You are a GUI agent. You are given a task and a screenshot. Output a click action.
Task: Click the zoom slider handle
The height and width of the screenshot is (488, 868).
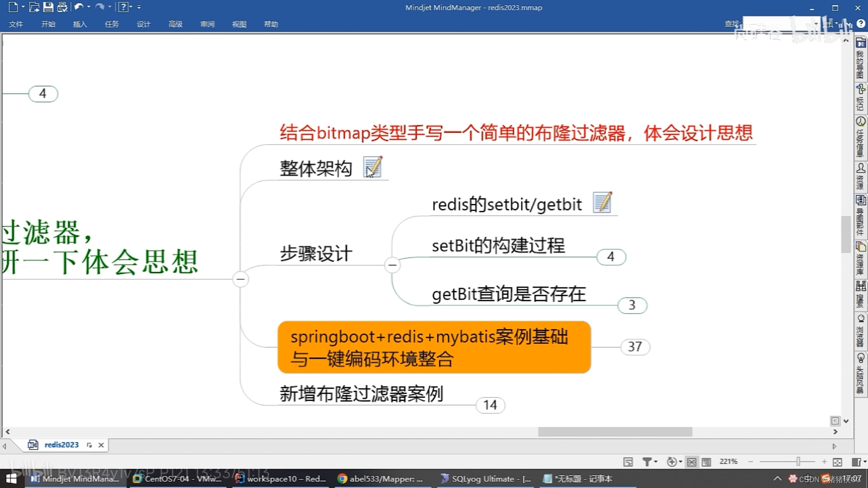click(798, 461)
